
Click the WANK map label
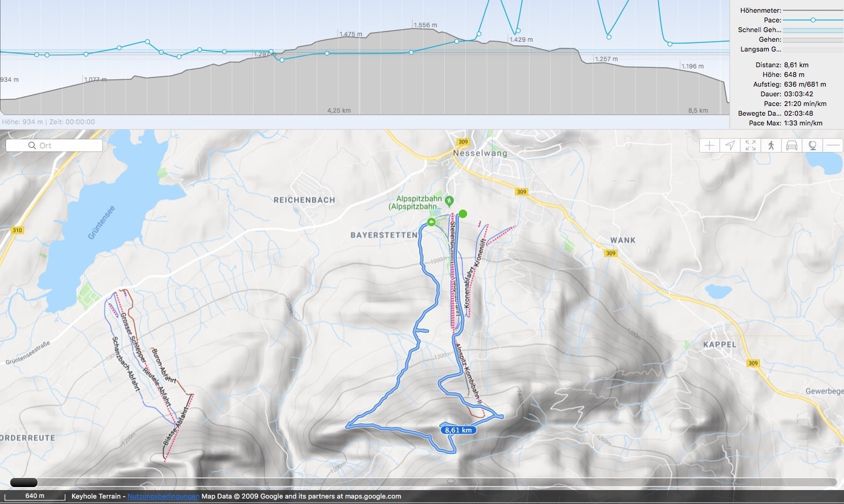(623, 240)
